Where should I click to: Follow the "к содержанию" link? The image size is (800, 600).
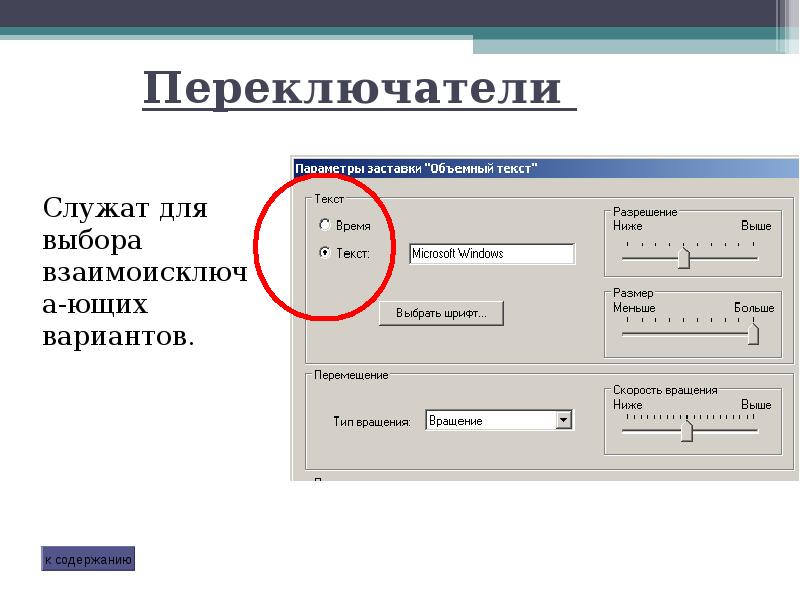pyautogui.click(x=88, y=560)
